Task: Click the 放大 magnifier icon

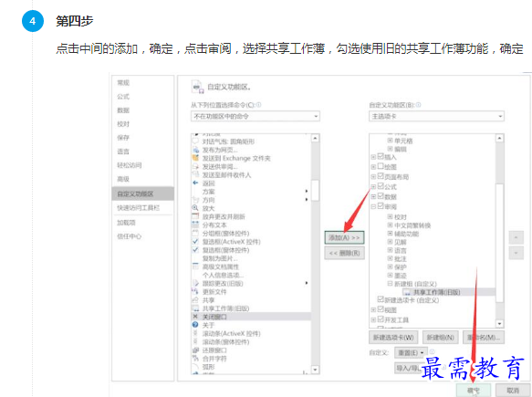Action: pos(195,208)
